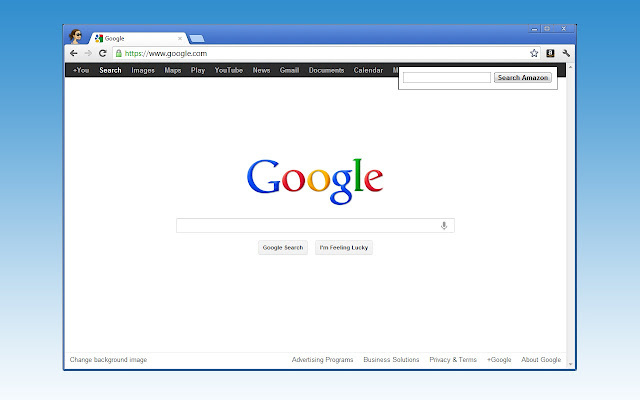Close the Google tab

click(x=180, y=38)
